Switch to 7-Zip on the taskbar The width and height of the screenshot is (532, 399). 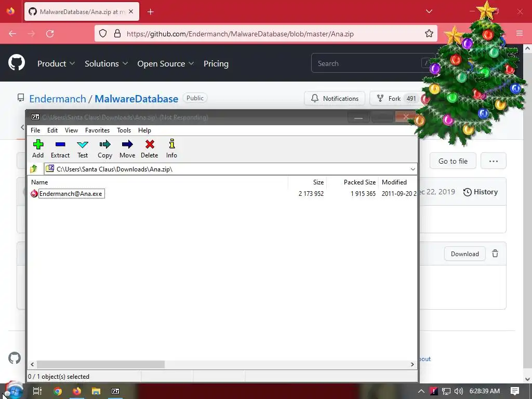[115, 391]
